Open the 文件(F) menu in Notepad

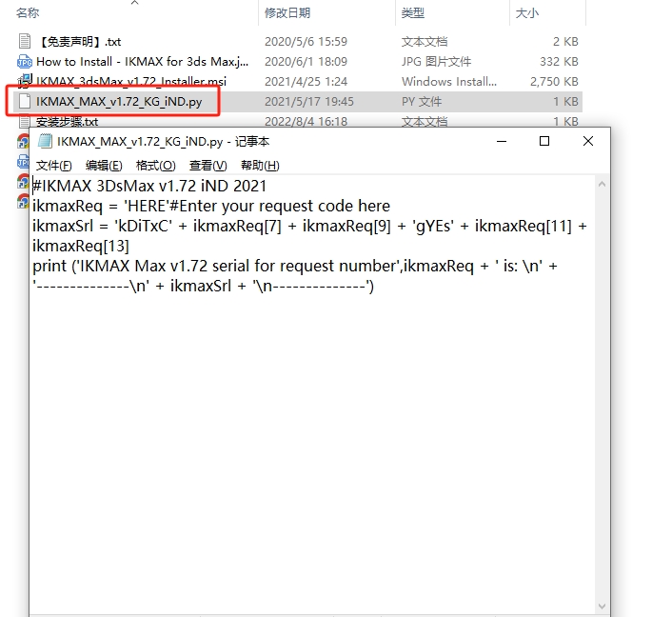click(53, 166)
